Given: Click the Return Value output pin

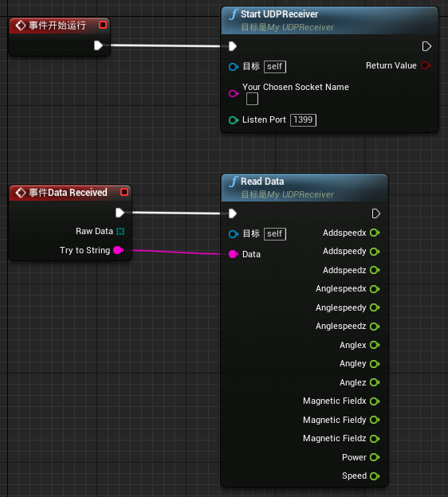Looking at the screenshot, I should [426, 65].
